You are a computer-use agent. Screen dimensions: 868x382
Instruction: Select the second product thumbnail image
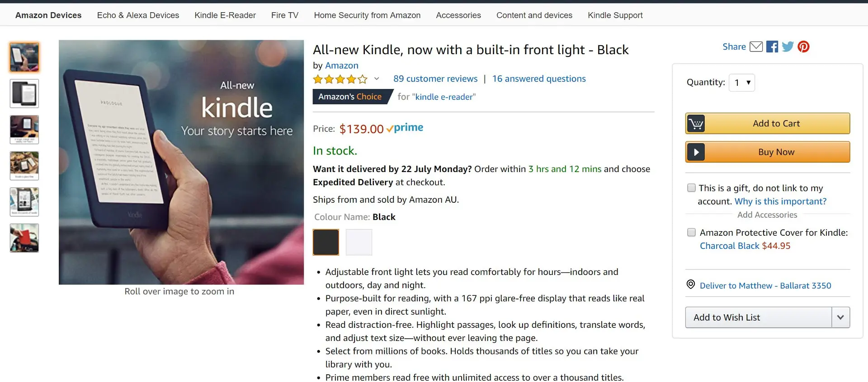click(24, 93)
